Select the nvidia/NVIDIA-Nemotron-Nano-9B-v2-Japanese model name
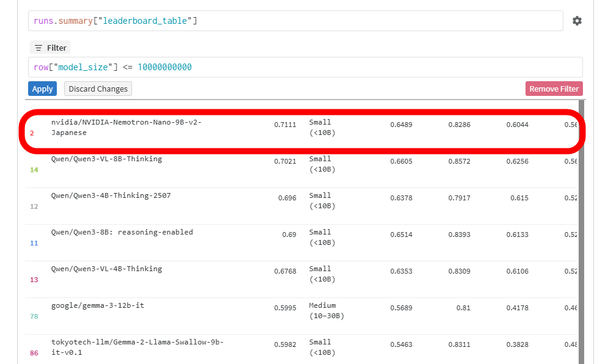 click(126, 127)
